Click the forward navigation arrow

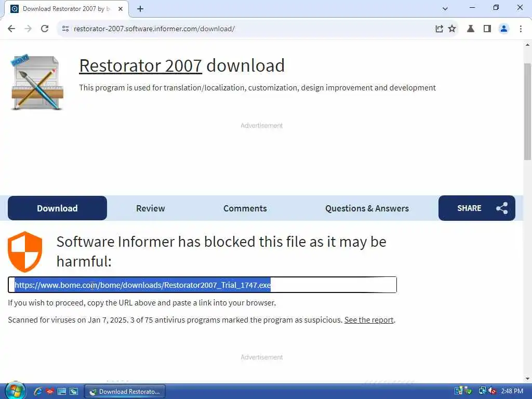28,29
